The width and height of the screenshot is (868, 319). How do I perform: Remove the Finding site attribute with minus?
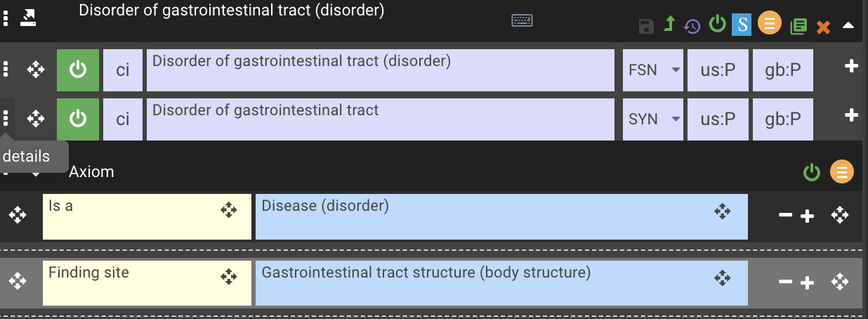coord(785,282)
